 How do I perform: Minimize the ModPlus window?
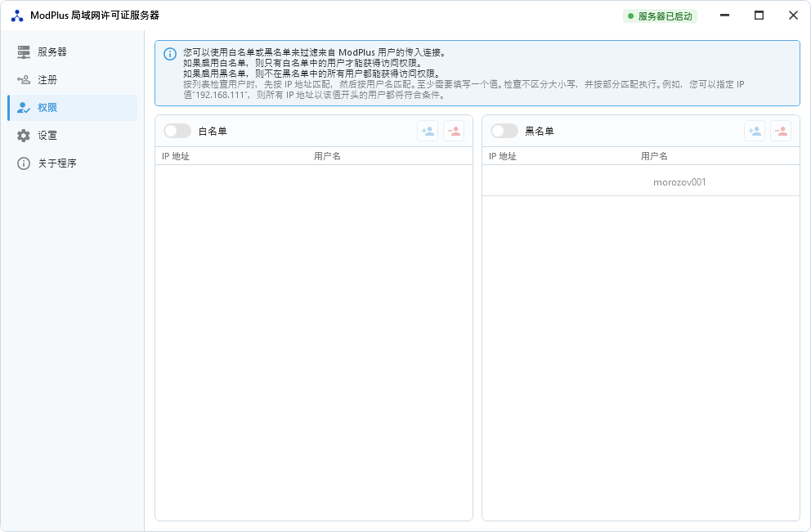coord(724,16)
